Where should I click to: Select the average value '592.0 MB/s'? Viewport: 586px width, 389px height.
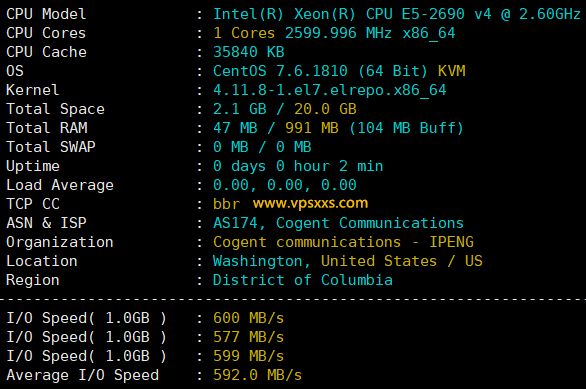point(257,375)
